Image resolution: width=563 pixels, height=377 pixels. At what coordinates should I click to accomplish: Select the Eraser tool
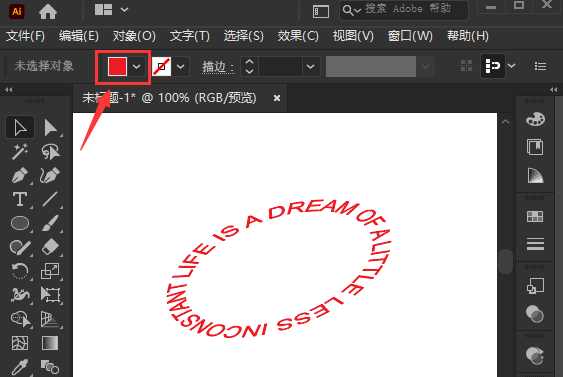pos(50,247)
